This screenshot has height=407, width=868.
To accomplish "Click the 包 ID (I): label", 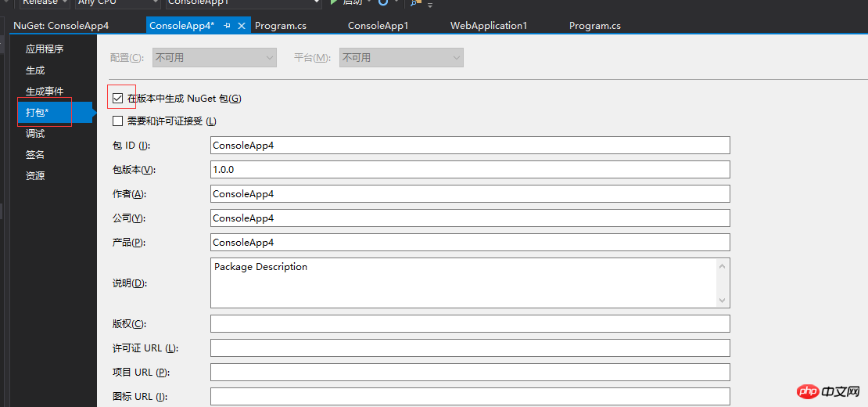I will click(x=131, y=146).
